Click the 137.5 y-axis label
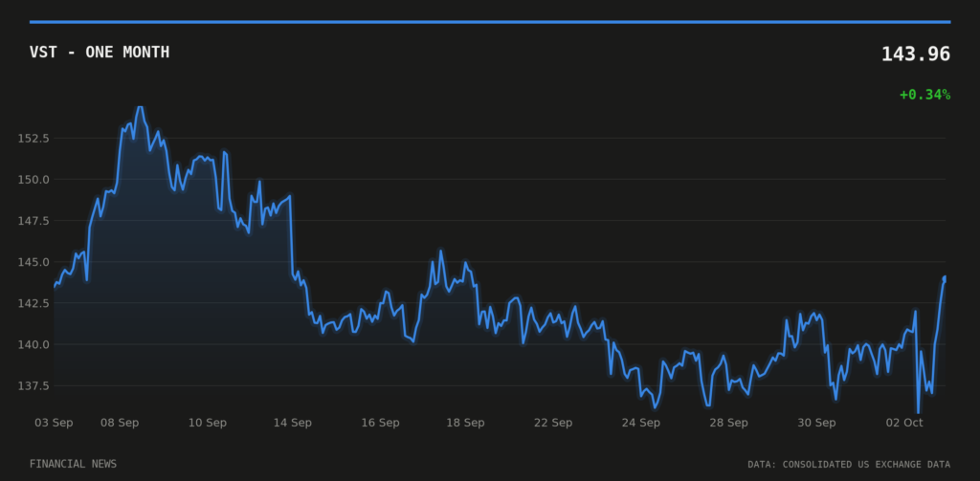Screen dimensions: 980x481 pos(33,386)
